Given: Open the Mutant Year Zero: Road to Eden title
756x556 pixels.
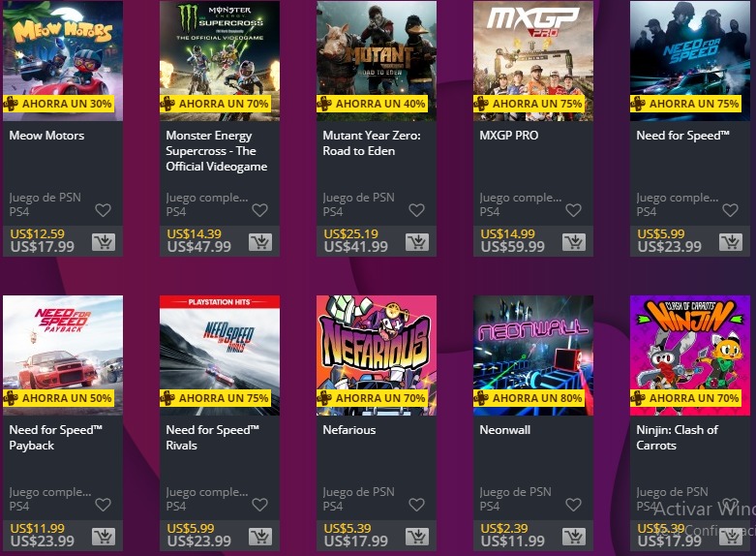Looking at the screenshot, I should click(x=372, y=143).
